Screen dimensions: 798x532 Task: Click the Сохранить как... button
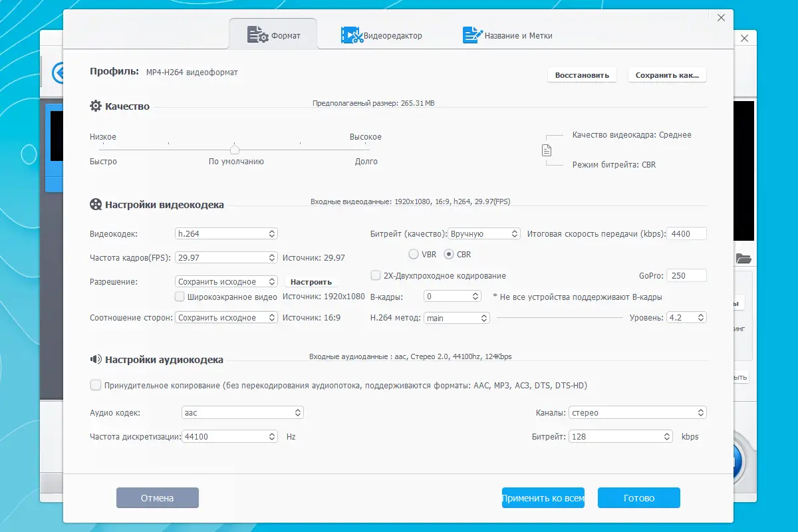pos(667,75)
